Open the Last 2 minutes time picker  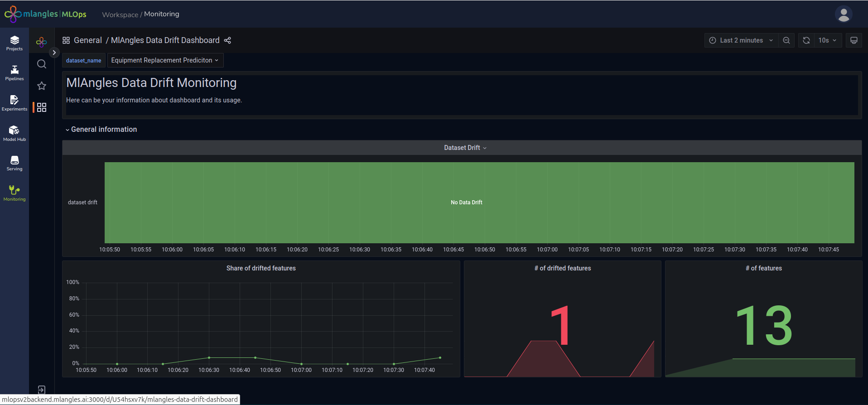[x=741, y=40]
